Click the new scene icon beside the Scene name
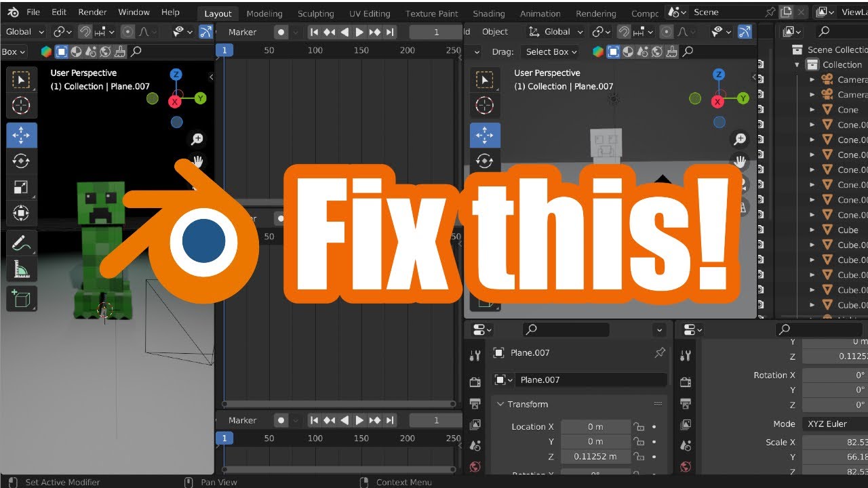 click(786, 12)
